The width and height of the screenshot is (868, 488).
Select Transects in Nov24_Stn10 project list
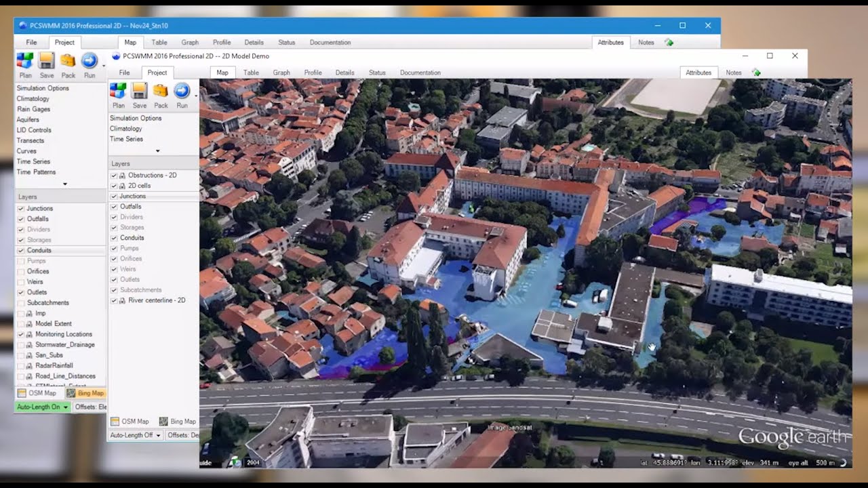[31, 141]
